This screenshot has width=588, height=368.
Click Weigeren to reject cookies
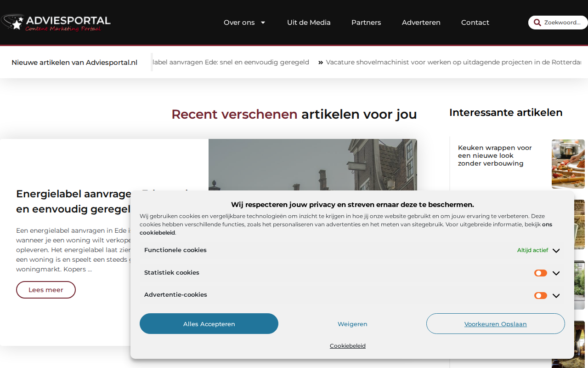click(x=352, y=324)
